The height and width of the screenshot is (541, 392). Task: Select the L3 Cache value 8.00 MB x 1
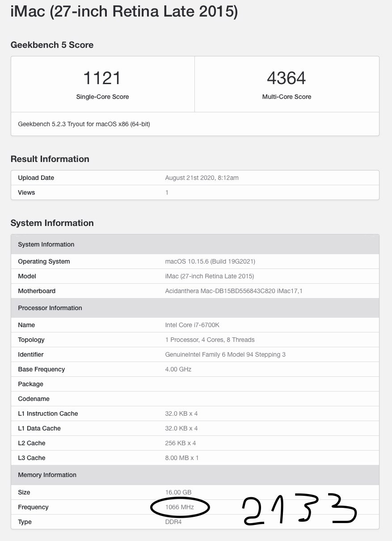click(182, 458)
